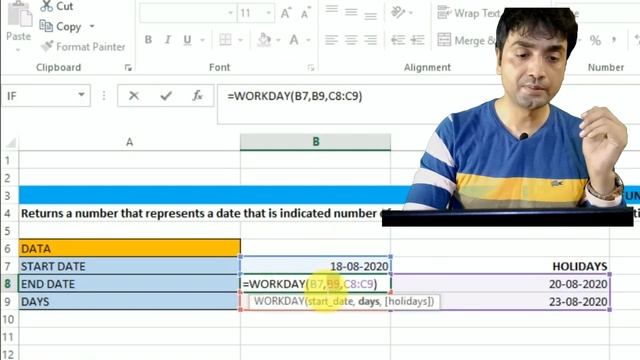Open fill color dropdown arrow

pos(278,40)
